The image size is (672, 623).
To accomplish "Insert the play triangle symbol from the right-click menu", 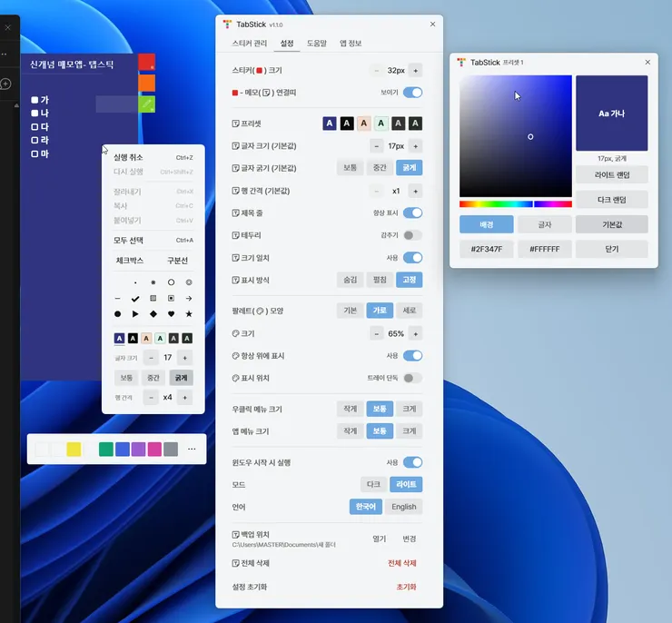I will click(135, 314).
